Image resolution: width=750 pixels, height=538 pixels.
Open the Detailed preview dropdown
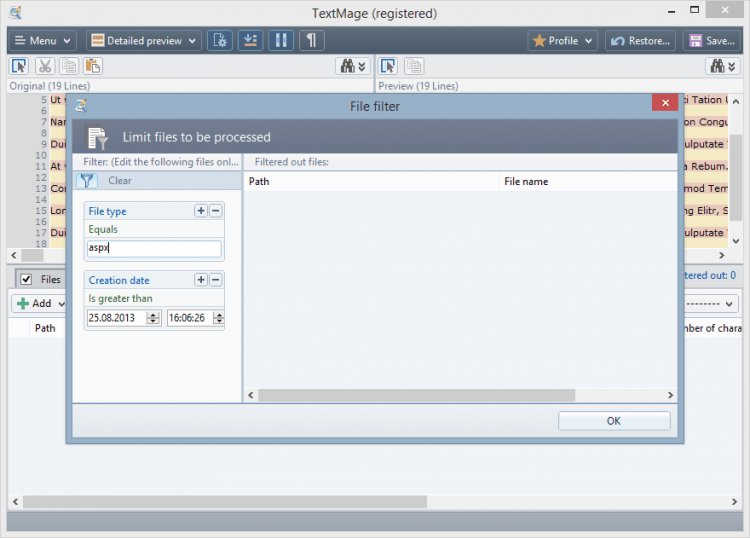click(x=143, y=41)
